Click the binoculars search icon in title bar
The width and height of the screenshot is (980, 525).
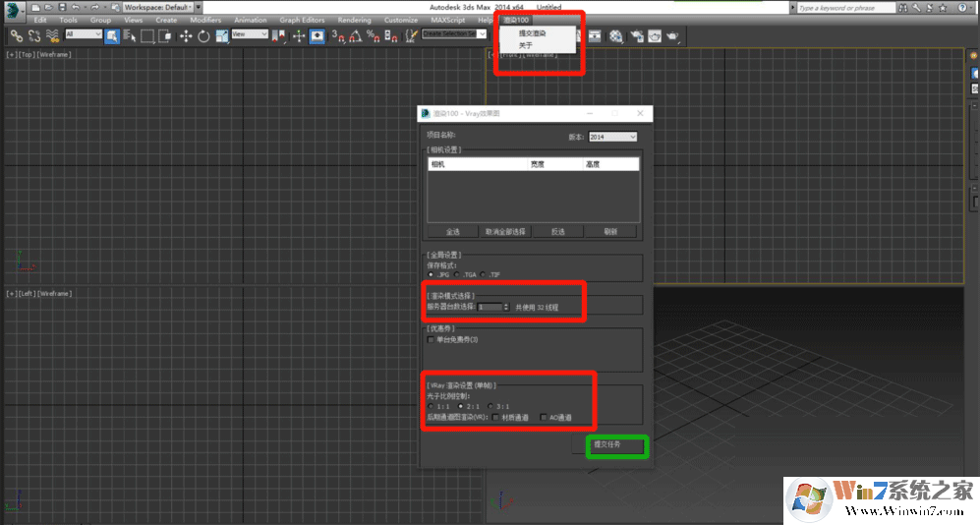(903, 8)
